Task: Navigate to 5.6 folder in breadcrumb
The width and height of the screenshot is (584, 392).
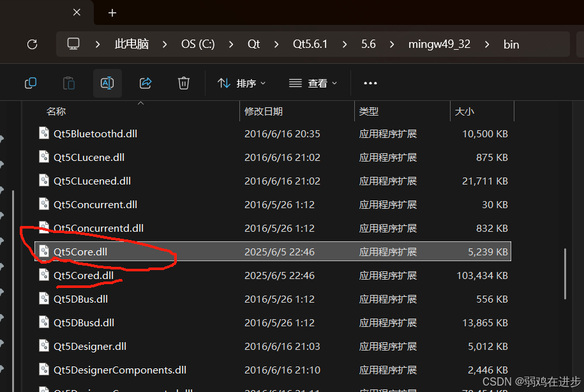Action: [x=368, y=44]
